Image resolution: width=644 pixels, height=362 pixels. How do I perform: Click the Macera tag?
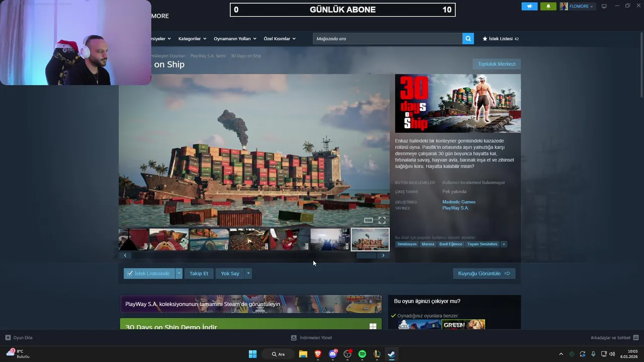(428, 244)
